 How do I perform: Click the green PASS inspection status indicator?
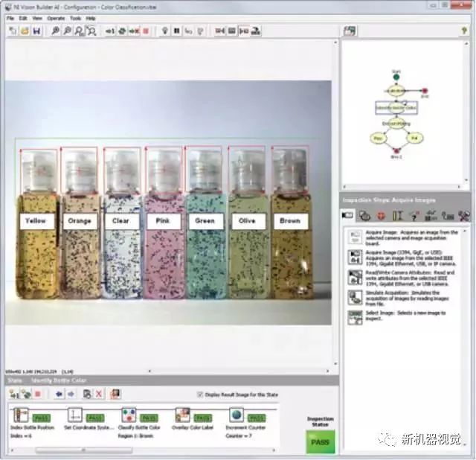pyautogui.click(x=321, y=441)
